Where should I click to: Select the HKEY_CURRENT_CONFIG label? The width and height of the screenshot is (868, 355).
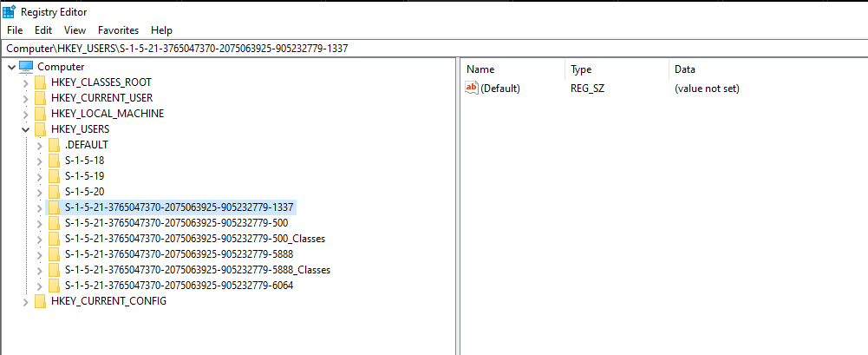click(x=108, y=301)
